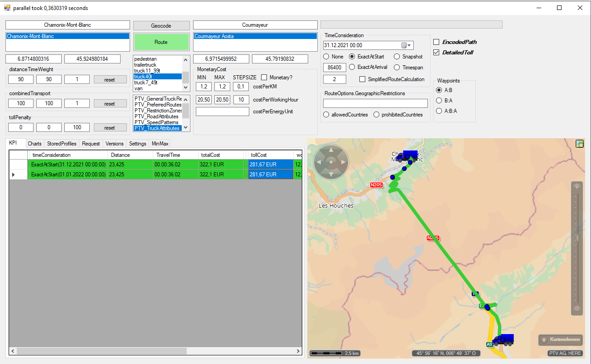Open the map overview icon in the corner
Screen dimensions: 591x364
coord(579,144)
